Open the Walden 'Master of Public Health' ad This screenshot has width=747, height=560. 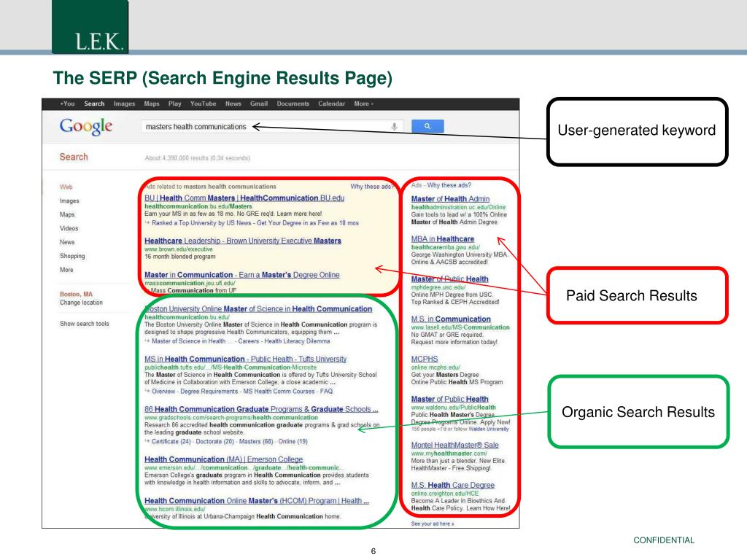pos(449,399)
